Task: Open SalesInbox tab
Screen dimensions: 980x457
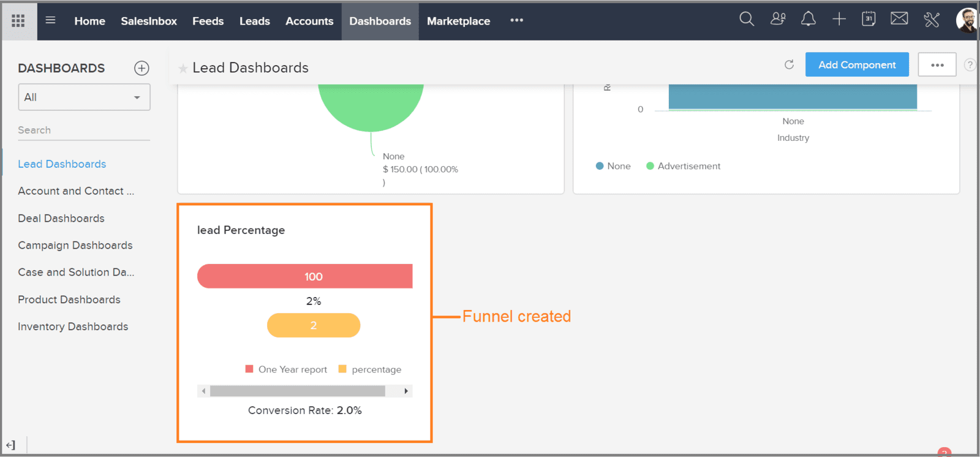Action: pos(149,21)
